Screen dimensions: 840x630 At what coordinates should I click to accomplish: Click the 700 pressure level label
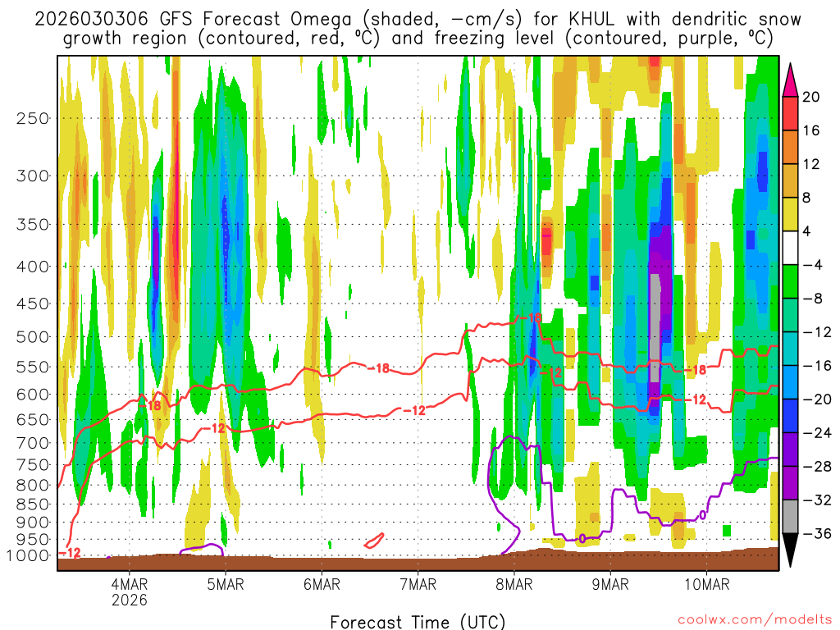[33, 443]
